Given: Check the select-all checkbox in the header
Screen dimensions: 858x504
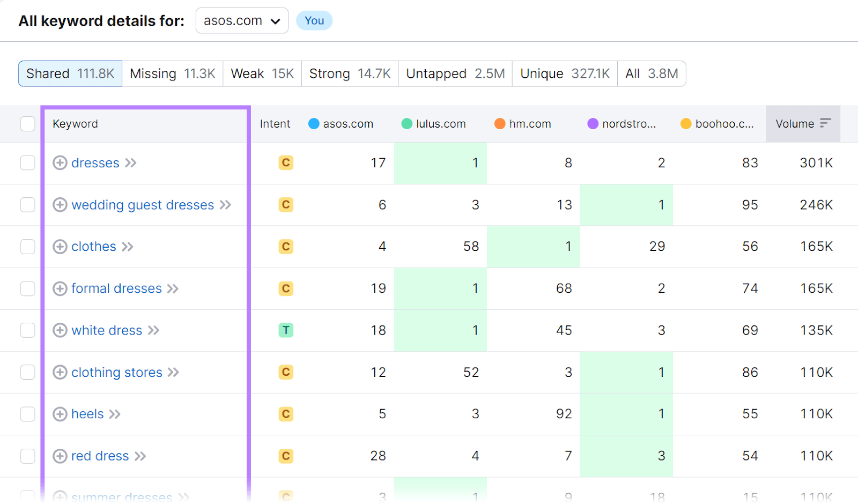Looking at the screenshot, I should pyautogui.click(x=27, y=123).
